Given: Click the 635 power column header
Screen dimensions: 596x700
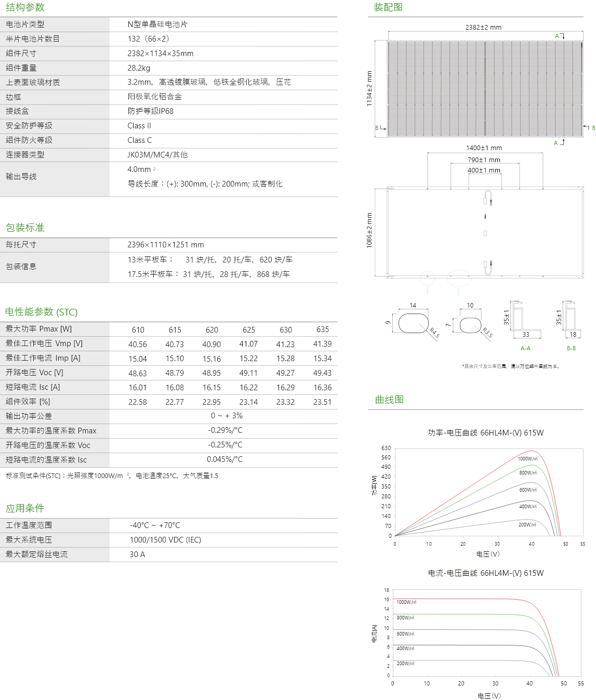Looking at the screenshot, I should point(322,329).
